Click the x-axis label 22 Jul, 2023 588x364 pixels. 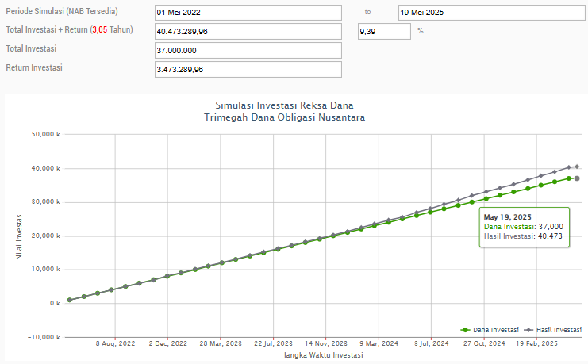pos(273,343)
